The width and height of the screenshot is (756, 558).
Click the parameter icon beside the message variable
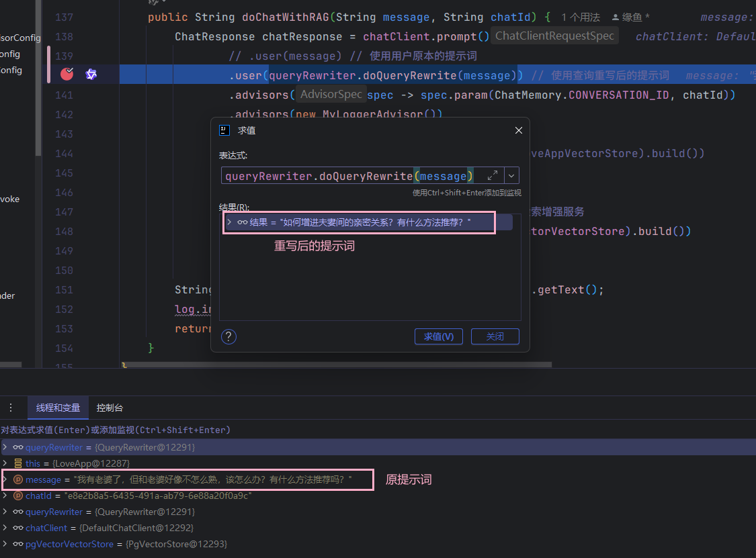(x=18, y=479)
